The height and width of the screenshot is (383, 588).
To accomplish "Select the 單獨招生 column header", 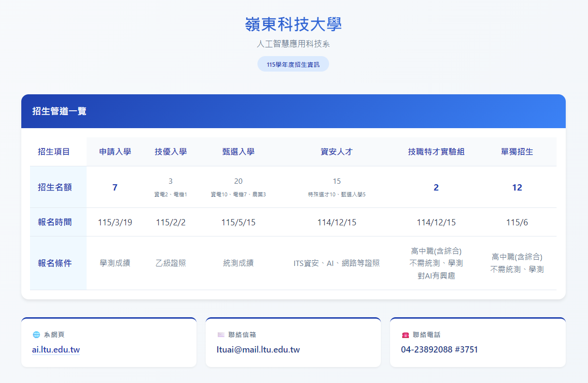I will coord(517,151).
